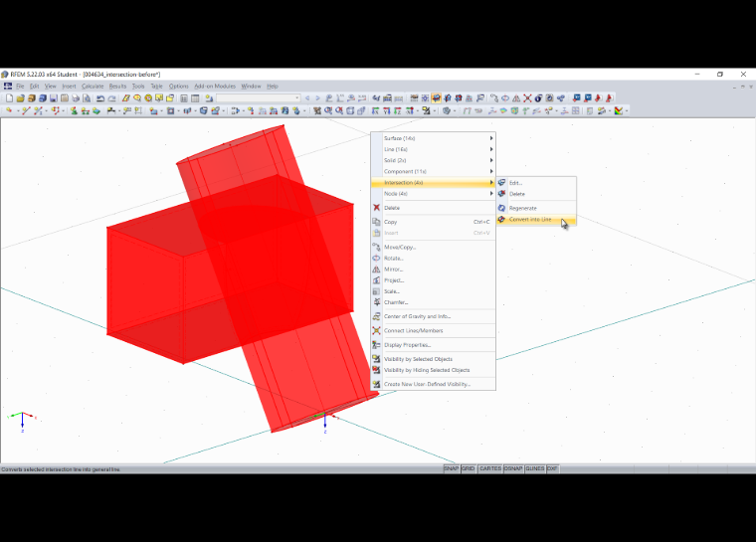Open the Add-on Modules menu
Screen dimensions: 756x542
(x=215, y=87)
